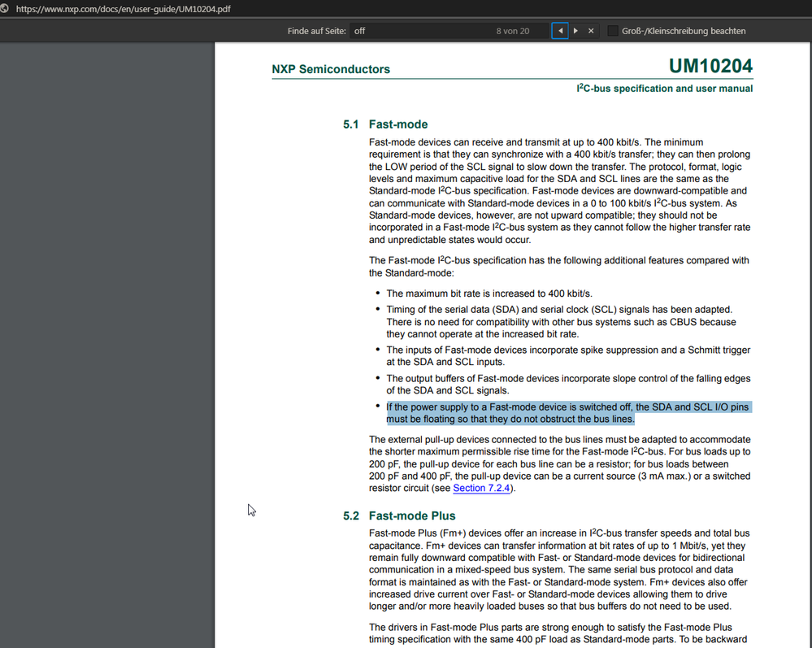812x648 pixels.
Task: Click paragraph starting 'Fast-mode Plus (Fm+) devices'
Action: tap(559, 570)
